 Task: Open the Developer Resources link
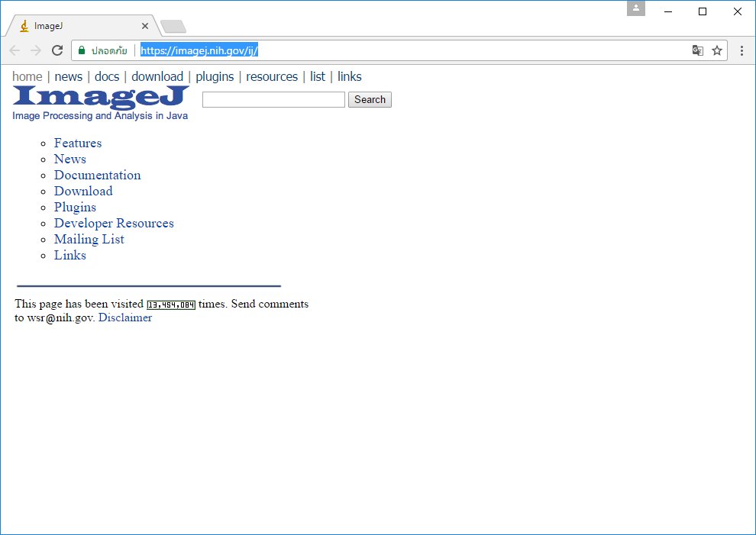114,223
